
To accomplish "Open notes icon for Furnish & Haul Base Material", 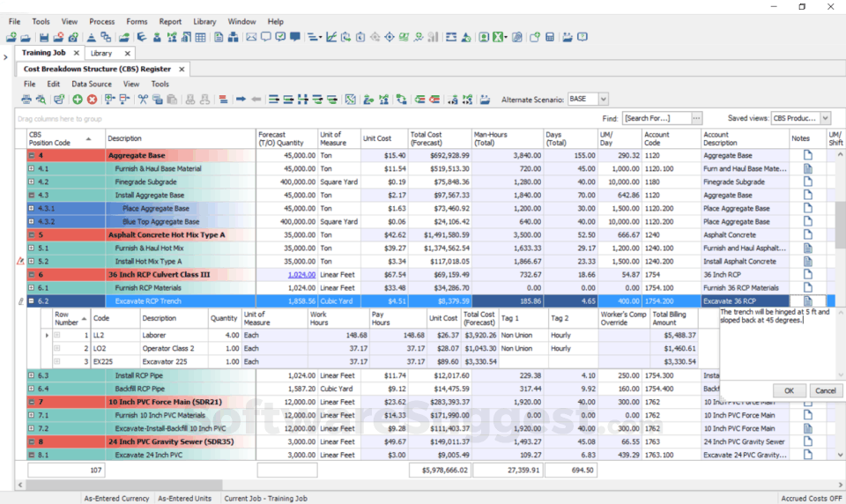I will (x=807, y=169).
